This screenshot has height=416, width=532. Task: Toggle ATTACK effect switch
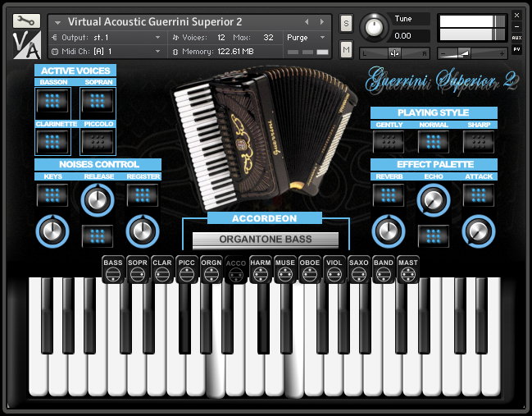point(479,195)
